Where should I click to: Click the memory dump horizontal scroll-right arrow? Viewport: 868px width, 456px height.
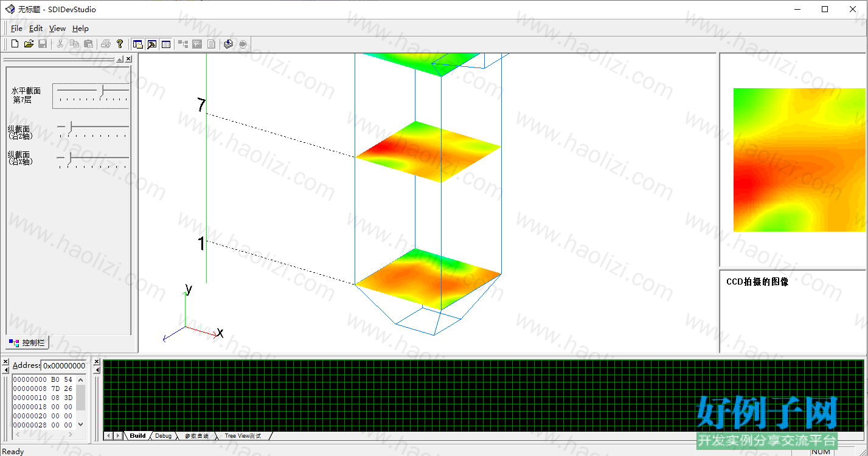click(x=71, y=435)
